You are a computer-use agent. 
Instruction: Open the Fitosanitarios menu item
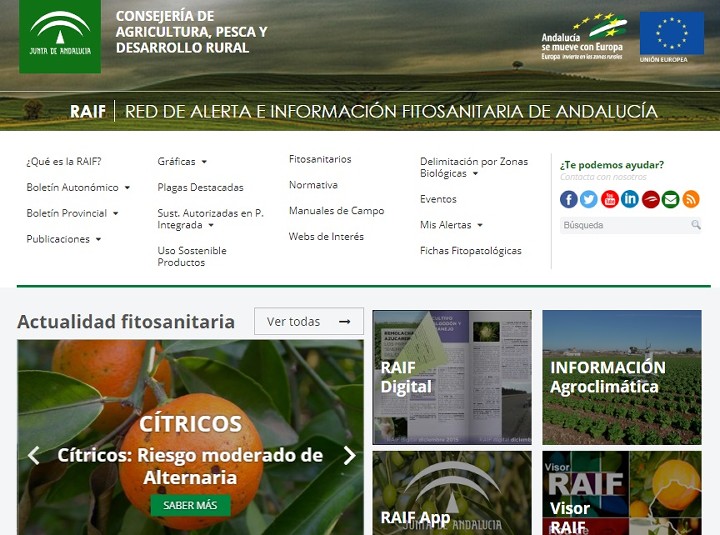click(x=320, y=160)
